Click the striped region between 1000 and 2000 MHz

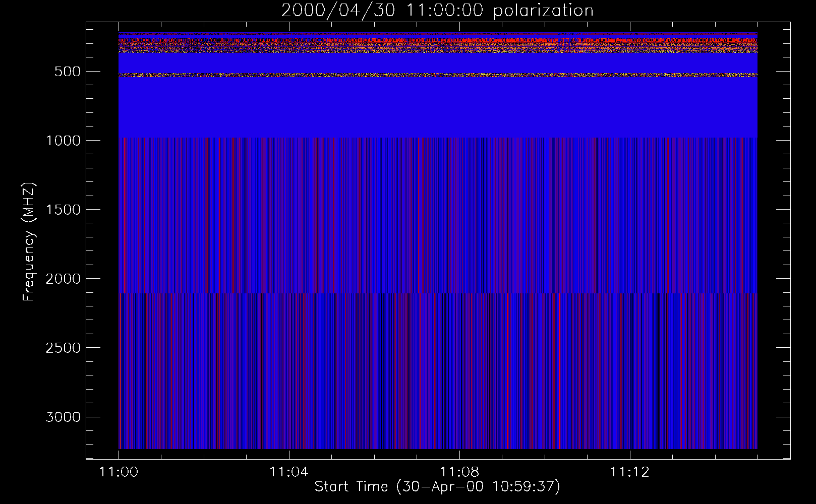(x=438, y=212)
